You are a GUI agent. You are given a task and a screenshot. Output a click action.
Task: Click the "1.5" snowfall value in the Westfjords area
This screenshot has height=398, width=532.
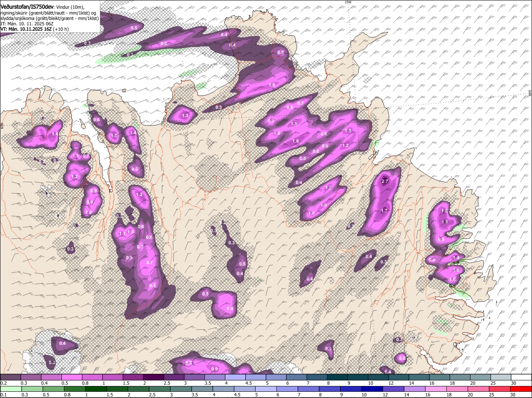pos(114,136)
